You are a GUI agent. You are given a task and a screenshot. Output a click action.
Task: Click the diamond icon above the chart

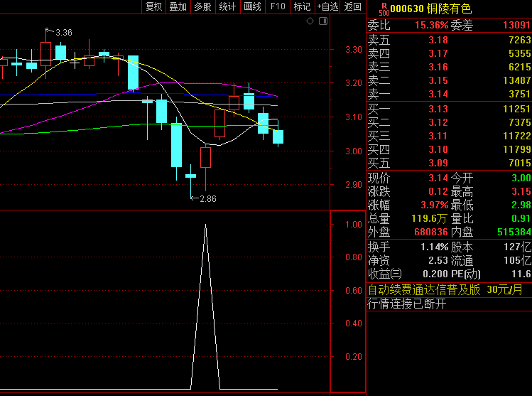coord(310,21)
